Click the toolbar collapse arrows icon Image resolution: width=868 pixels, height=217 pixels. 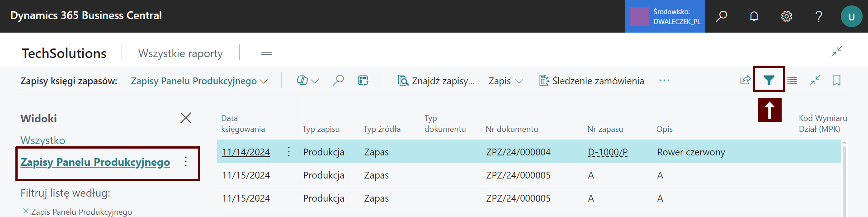[x=815, y=80]
